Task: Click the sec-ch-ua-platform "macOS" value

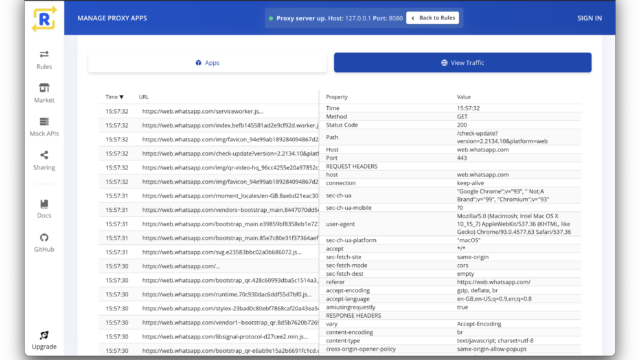Action: click(469, 240)
